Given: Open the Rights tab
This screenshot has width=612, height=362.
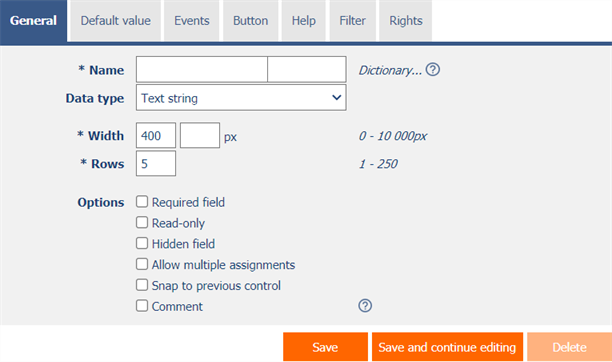Looking at the screenshot, I should click(406, 20).
